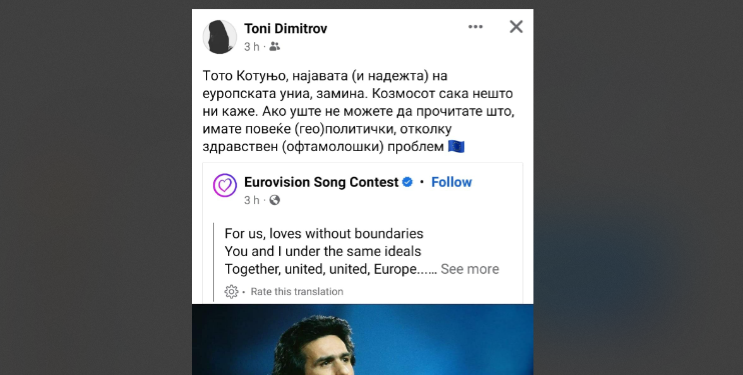This screenshot has height=375, width=743.
Task: Close the post dialog with X
Action: [x=516, y=27]
